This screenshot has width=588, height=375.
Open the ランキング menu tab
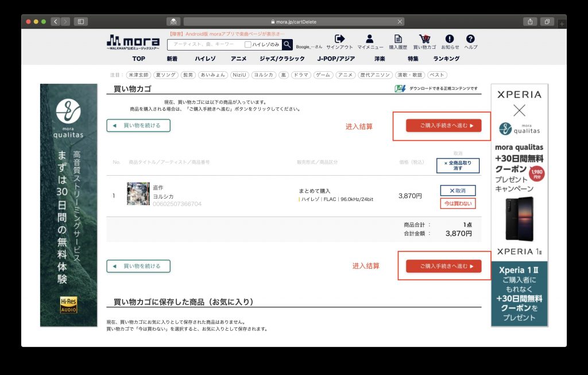446,59
